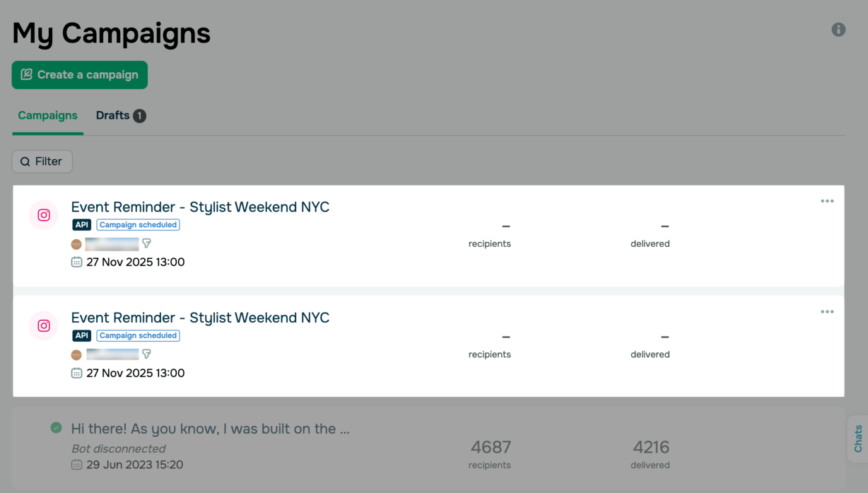Open the second Event Reminder campaign title
This screenshot has height=493, width=868.
(200, 318)
